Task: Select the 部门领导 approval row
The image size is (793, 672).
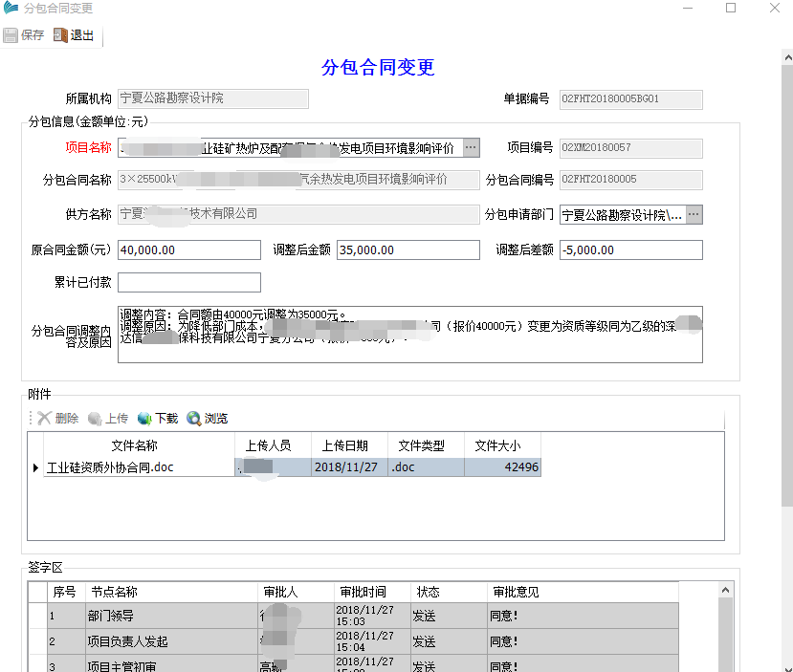Action: (x=353, y=616)
